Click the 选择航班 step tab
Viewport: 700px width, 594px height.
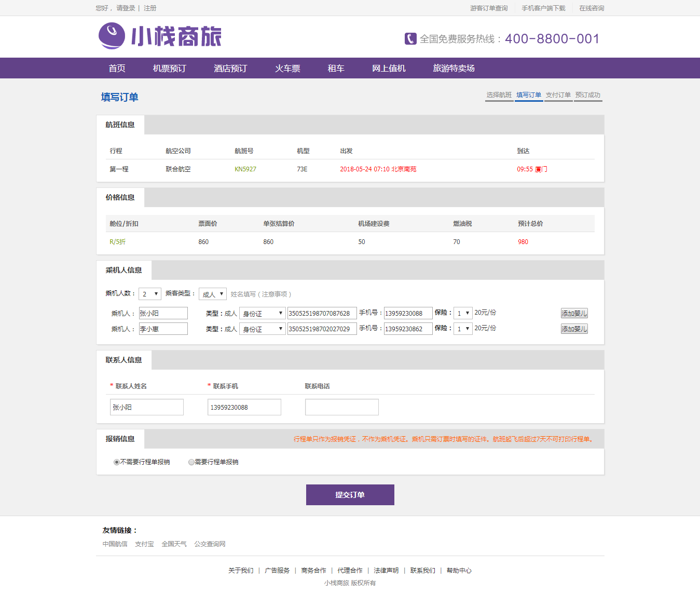coord(499,95)
